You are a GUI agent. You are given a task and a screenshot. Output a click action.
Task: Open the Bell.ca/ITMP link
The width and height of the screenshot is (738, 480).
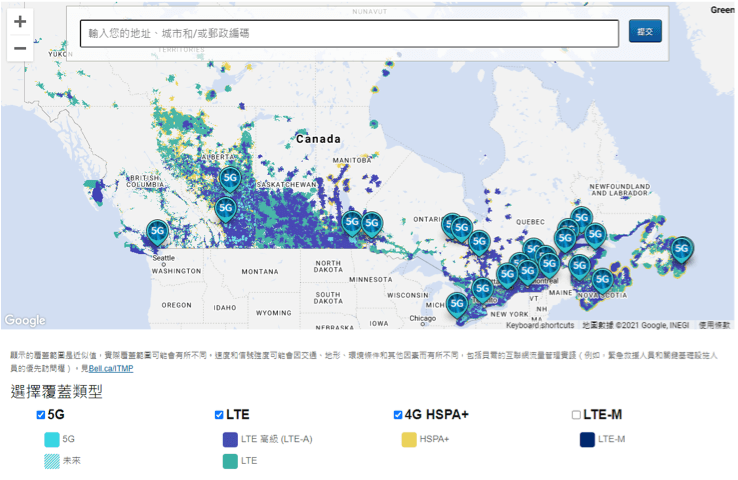[x=111, y=368]
